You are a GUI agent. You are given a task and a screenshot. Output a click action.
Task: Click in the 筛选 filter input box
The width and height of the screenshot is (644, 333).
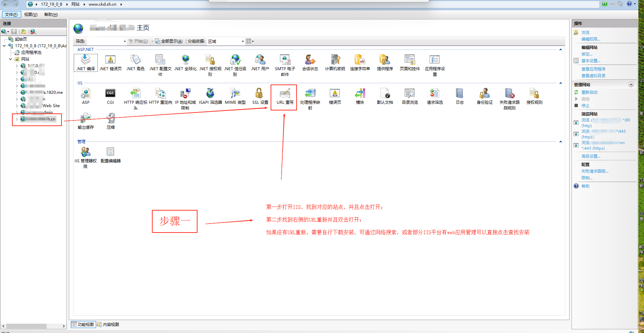pos(105,42)
